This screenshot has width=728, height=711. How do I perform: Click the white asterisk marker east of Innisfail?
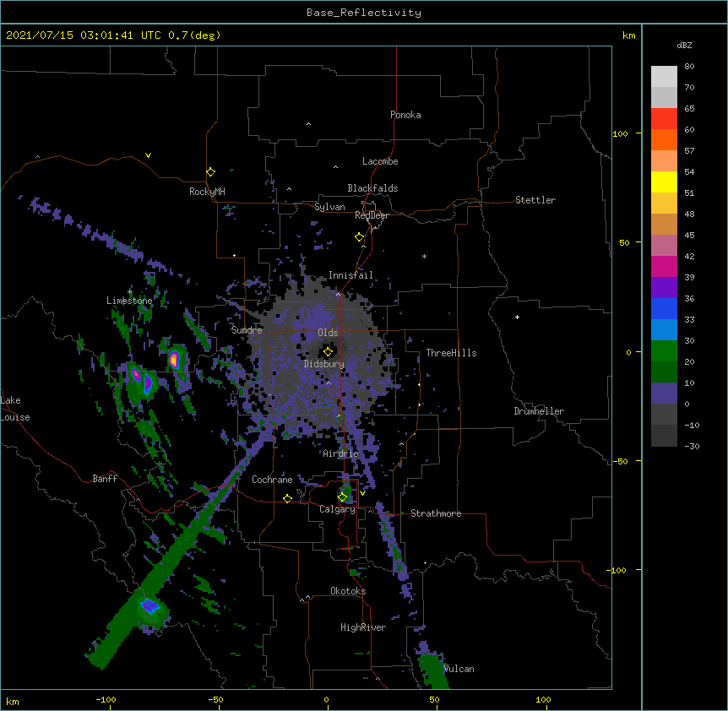[x=424, y=257]
